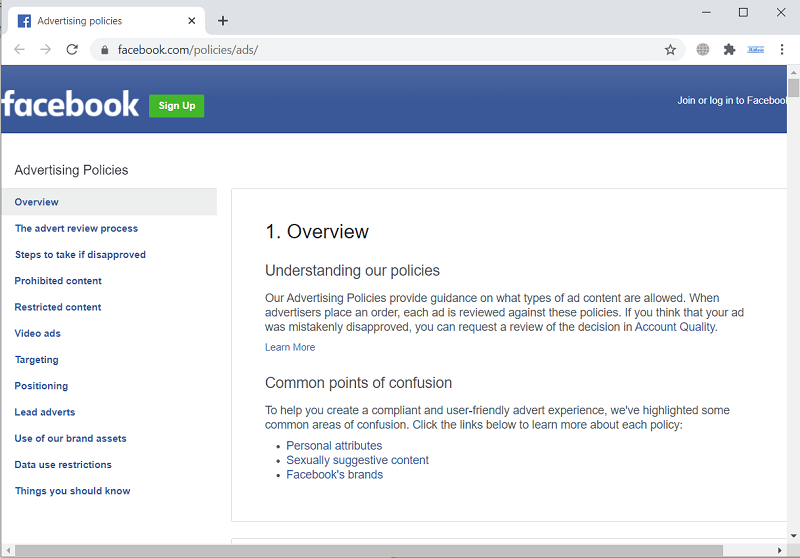The width and height of the screenshot is (800, 558).
Task: Click the 1. Overview heading
Action: (317, 232)
